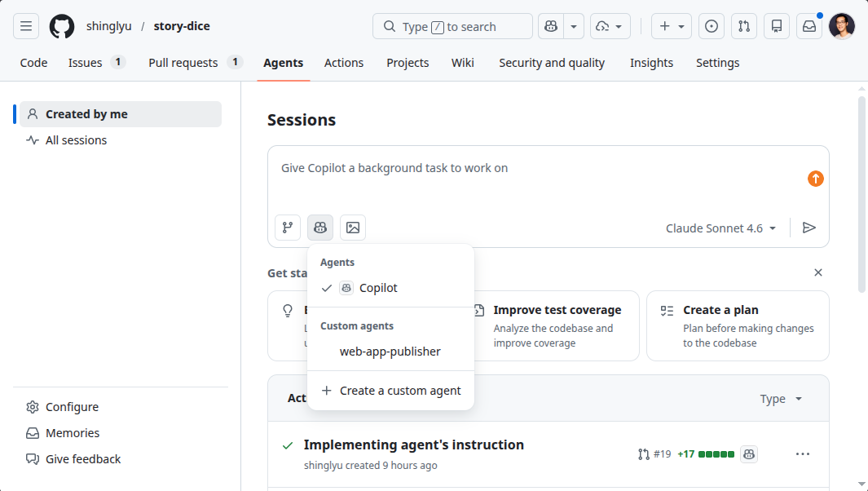This screenshot has height=491, width=868.
Task: Go to the GitHub homepage logo
Action: click(61, 26)
